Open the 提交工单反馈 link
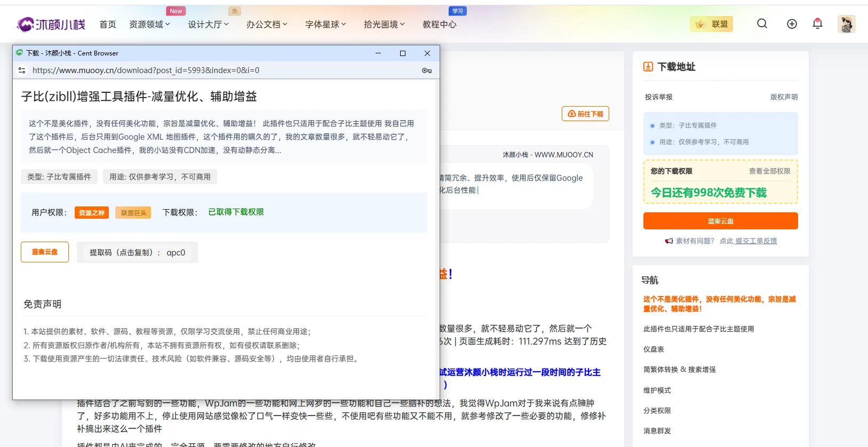 (x=756, y=241)
